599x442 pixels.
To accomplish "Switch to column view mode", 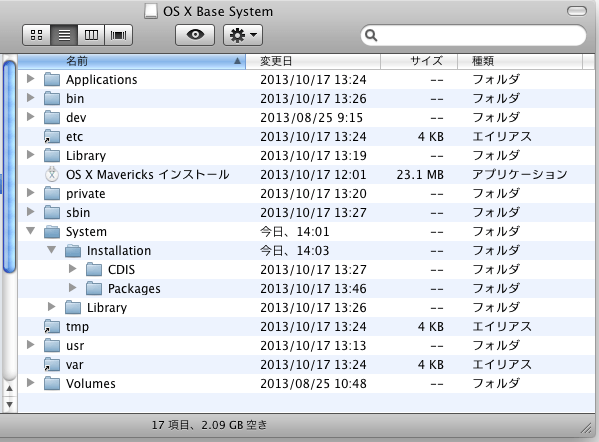I will point(91,35).
